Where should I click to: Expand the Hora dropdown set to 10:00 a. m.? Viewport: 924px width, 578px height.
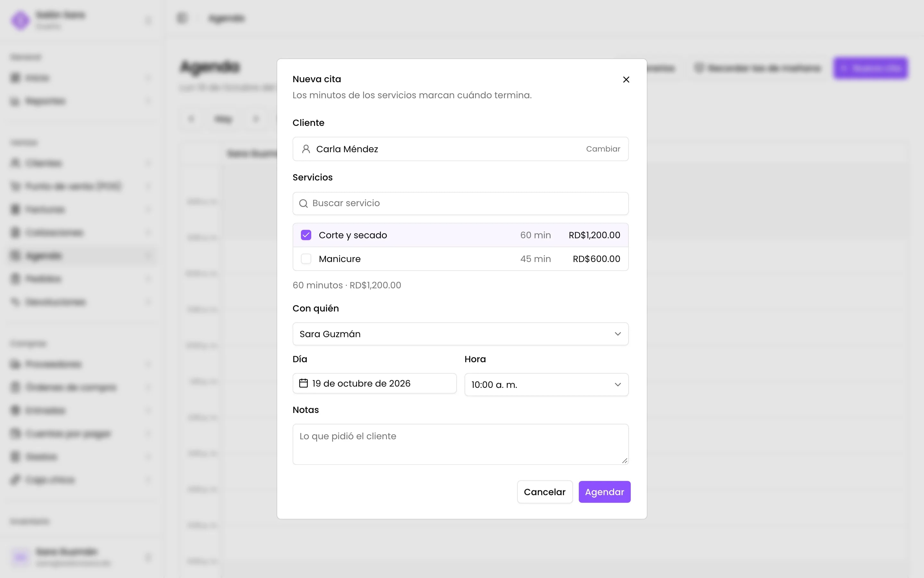pos(546,385)
